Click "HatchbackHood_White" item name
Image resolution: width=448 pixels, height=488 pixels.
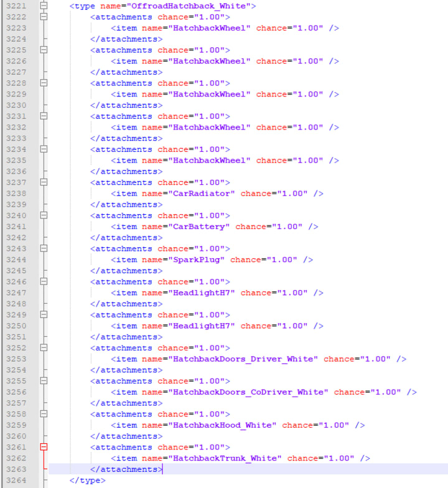tap(222, 425)
